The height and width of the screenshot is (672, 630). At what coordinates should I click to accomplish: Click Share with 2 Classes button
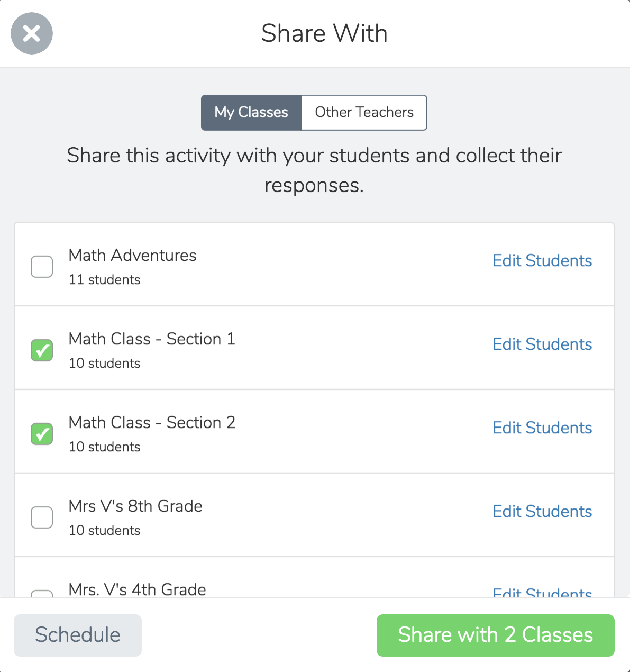click(495, 635)
